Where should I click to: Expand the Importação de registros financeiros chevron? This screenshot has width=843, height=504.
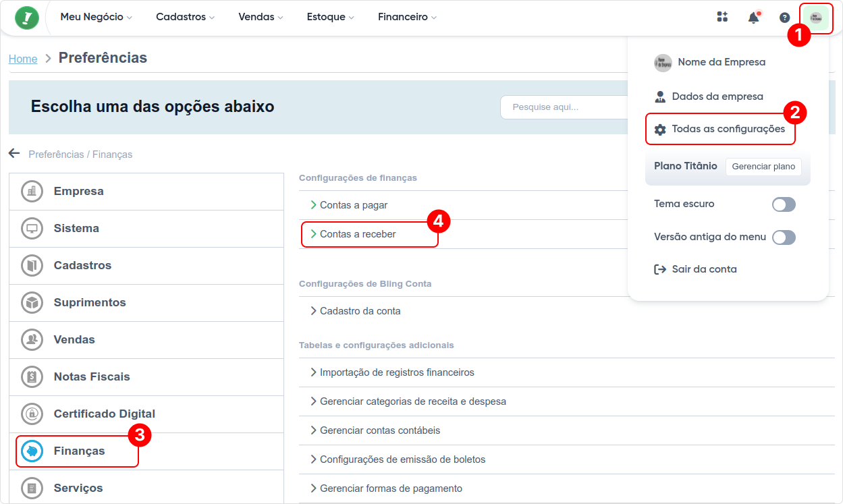click(313, 372)
